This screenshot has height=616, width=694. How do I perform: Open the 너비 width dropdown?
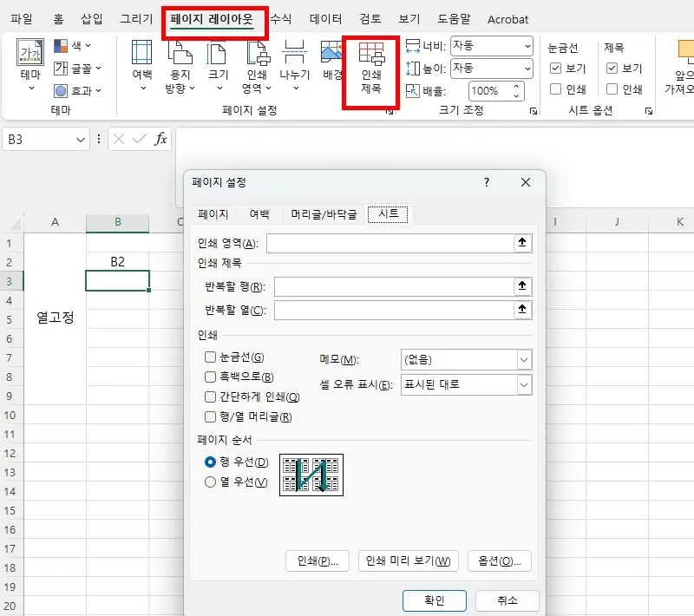492,46
